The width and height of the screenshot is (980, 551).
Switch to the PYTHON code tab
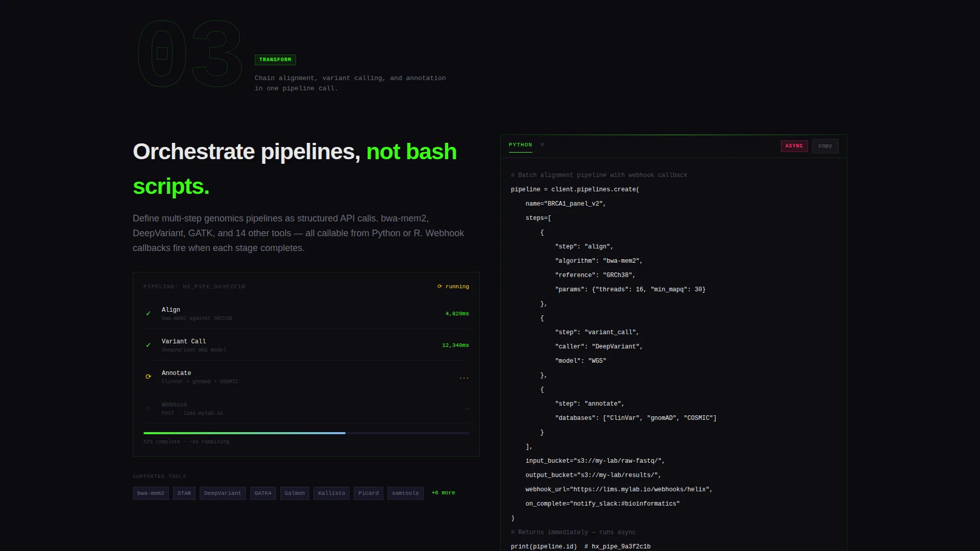520,145
